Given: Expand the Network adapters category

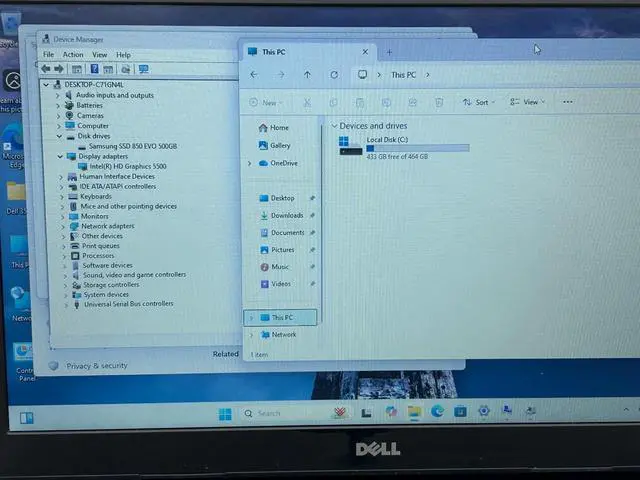Looking at the screenshot, I should [63, 226].
